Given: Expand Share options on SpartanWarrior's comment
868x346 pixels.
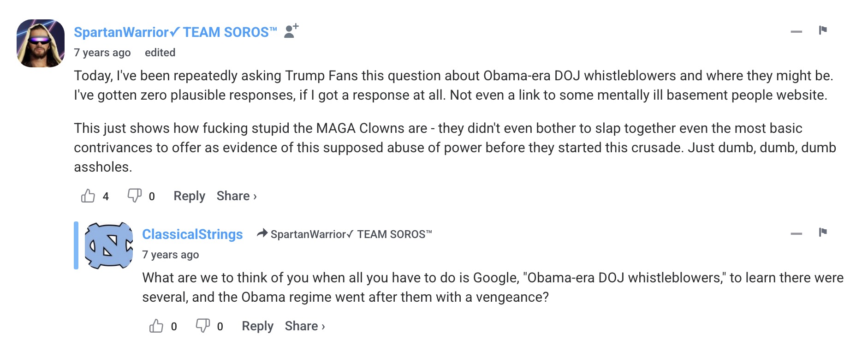Looking at the screenshot, I should [237, 196].
